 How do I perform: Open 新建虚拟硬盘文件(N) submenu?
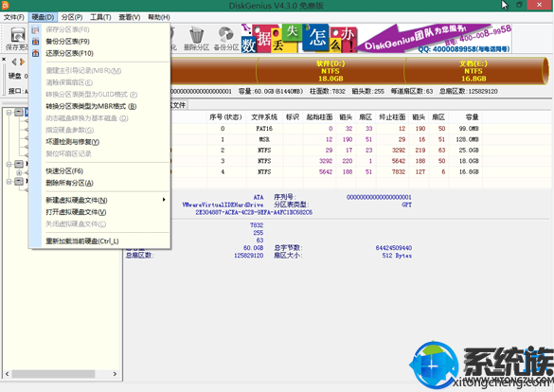(x=77, y=200)
